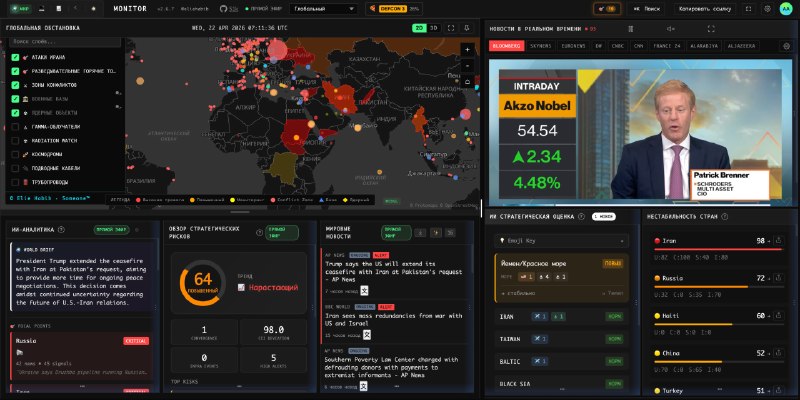
Task: Enable the Подводные кабели layer
Action: point(15,168)
